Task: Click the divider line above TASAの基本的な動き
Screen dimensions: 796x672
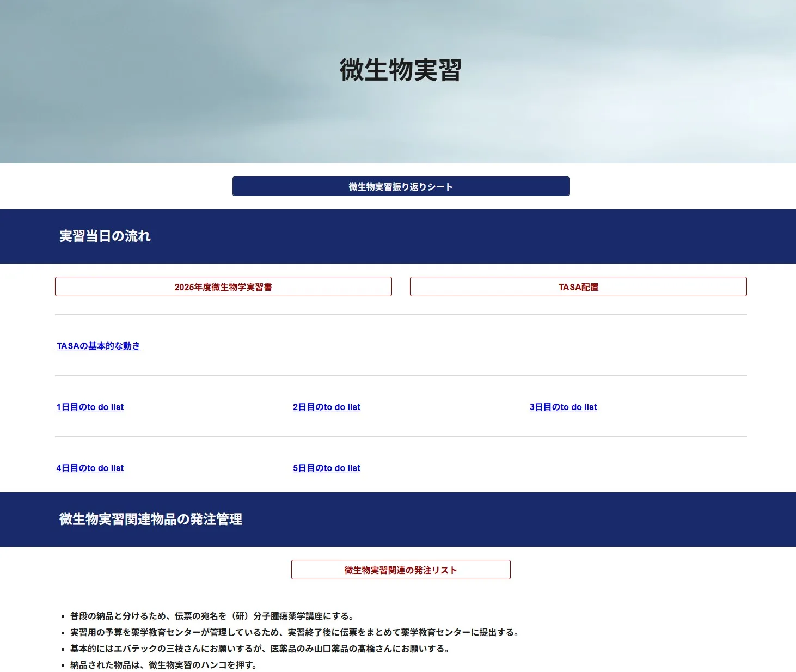Action: coord(401,315)
